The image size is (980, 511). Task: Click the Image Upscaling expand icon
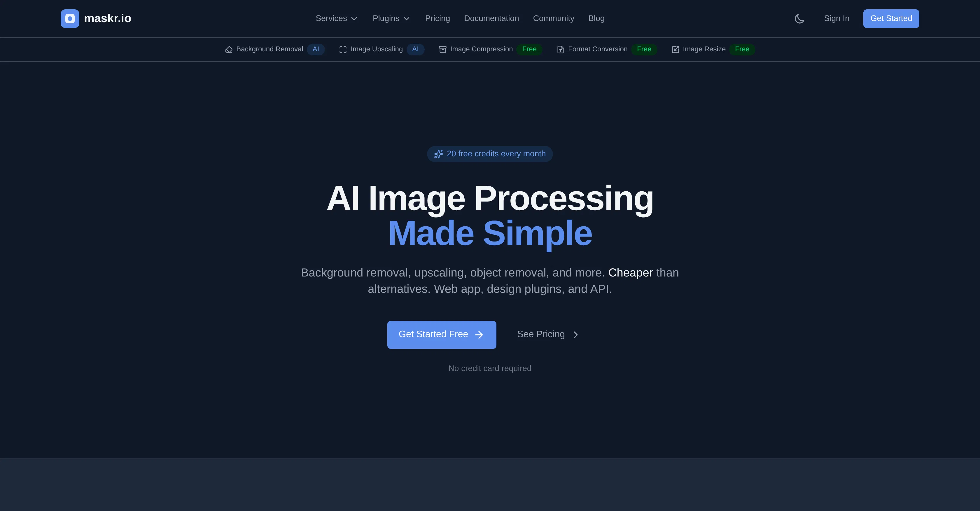[x=343, y=50]
